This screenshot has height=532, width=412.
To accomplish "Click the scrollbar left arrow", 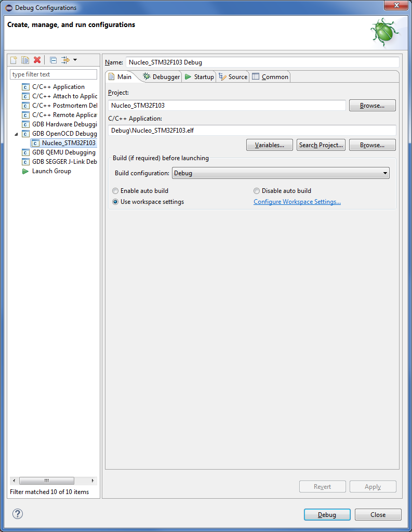I will [14, 481].
